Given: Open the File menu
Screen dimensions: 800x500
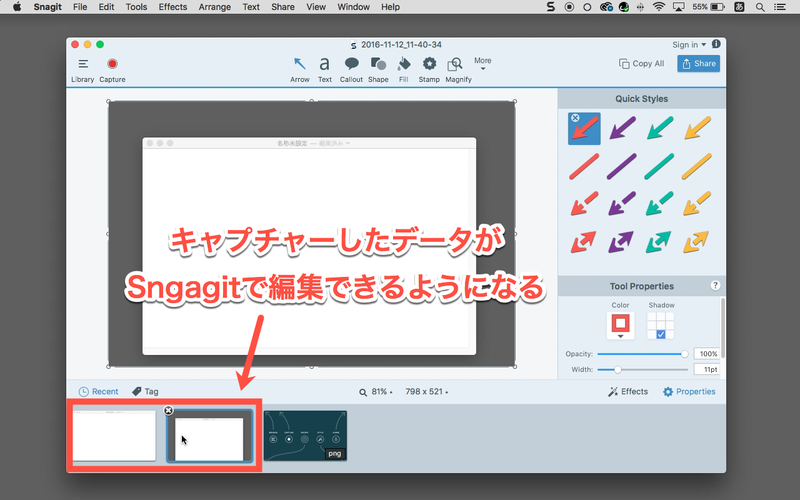Looking at the screenshot, I should pos(80,7).
